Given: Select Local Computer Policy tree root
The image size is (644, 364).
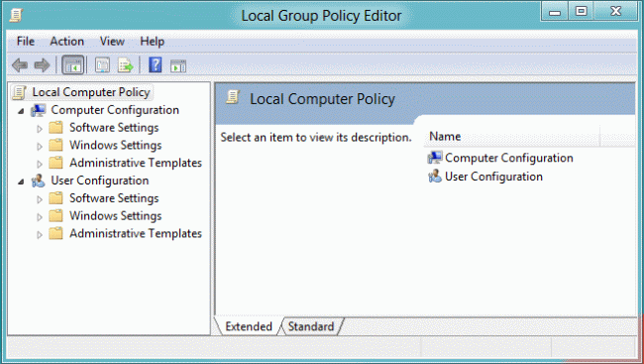Looking at the screenshot, I should click(x=91, y=92).
